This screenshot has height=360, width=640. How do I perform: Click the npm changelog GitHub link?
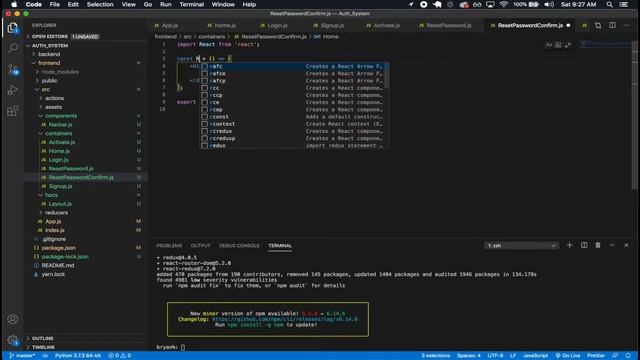[x=284, y=319]
